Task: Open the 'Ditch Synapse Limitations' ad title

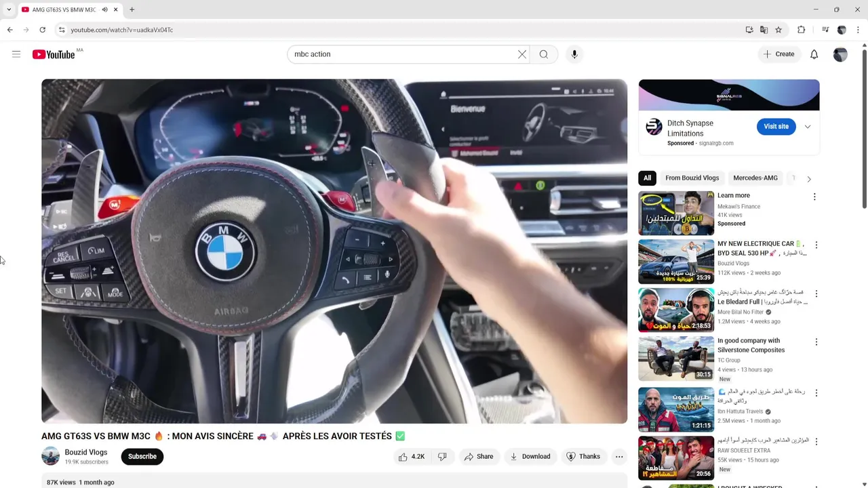Action: [x=690, y=128]
